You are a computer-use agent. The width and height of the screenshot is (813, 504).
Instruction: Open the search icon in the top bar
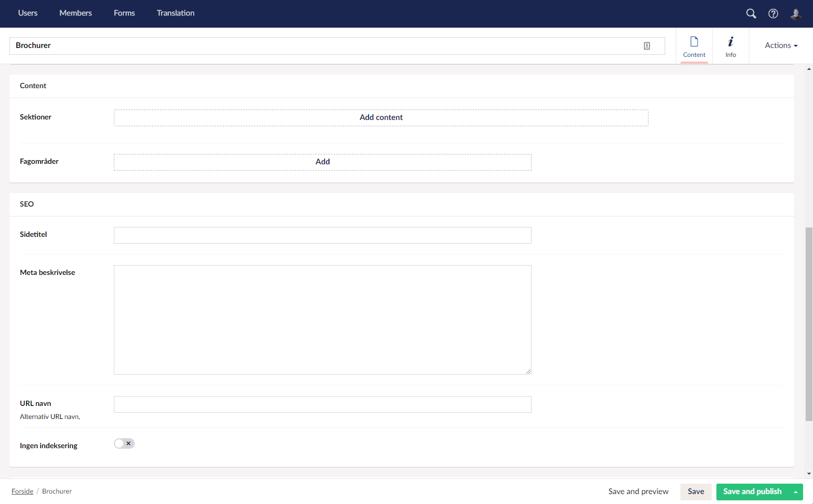751,14
